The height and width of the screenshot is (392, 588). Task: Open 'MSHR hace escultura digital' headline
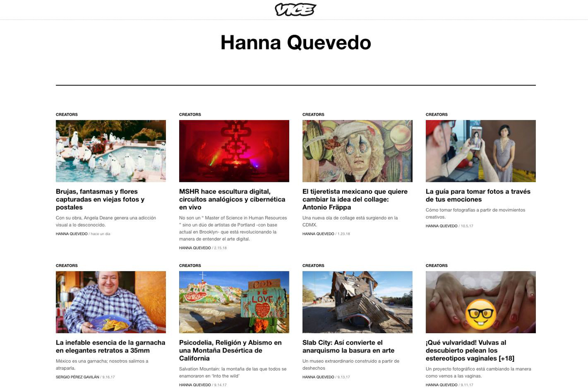pyautogui.click(x=232, y=199)
